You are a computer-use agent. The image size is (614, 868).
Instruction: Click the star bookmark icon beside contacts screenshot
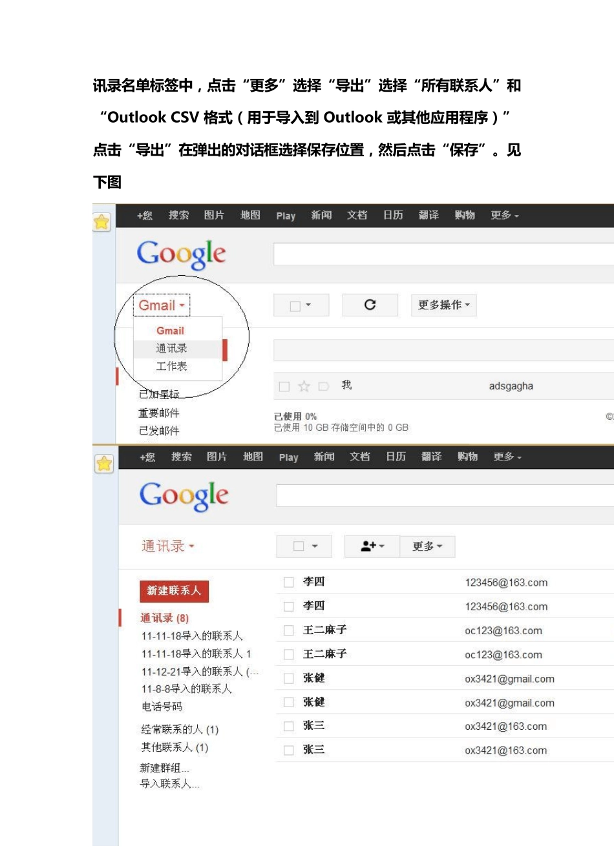pos(103,464)
